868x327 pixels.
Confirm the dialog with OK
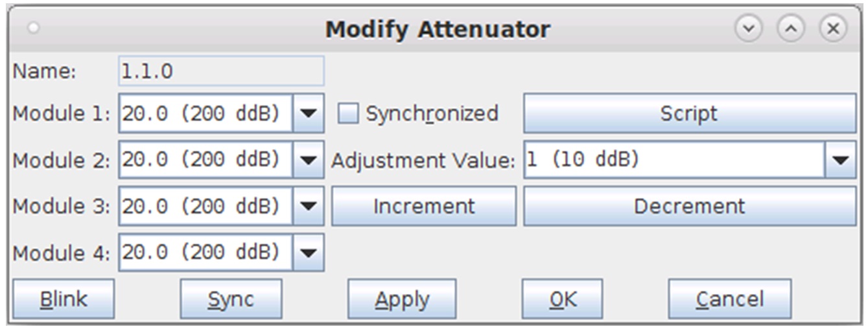tap(562, 299)
